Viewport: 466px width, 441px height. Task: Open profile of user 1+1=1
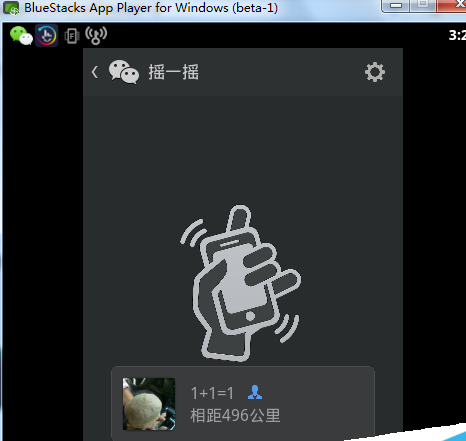click(212, 393)
